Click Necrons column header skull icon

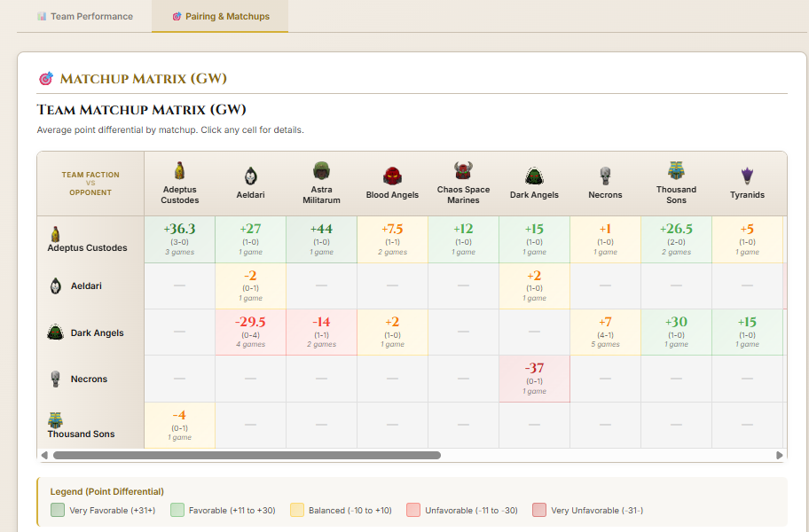pyautogui.click(x=605, y=176)
